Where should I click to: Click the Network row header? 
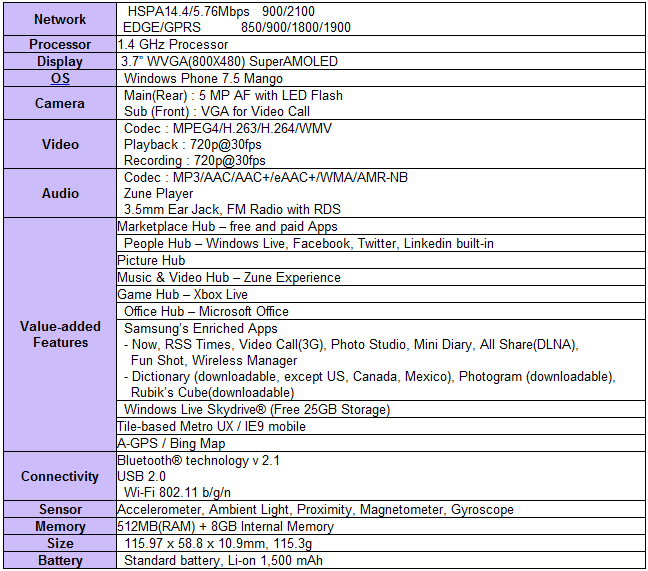click(60, 19)
